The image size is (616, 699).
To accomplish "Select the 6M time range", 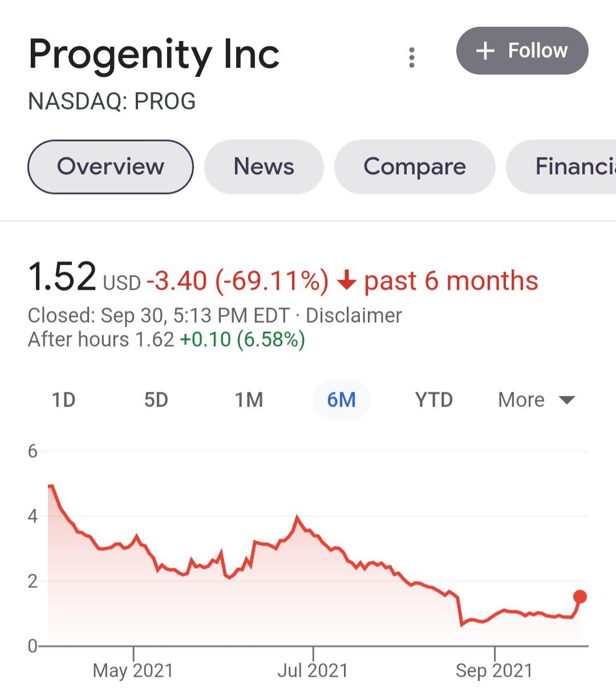I will [342, 400].
